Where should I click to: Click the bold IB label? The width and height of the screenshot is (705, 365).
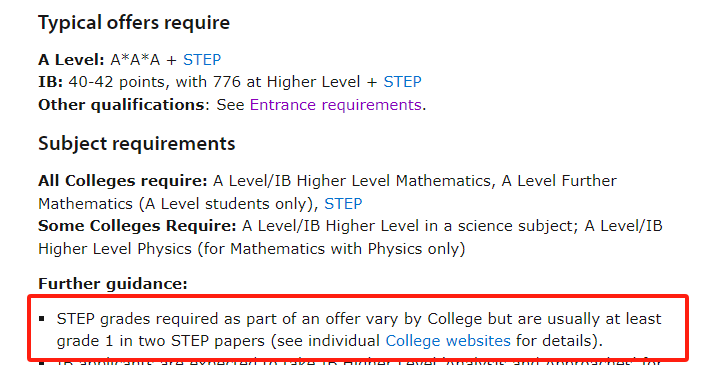click(x=50, y=82)
